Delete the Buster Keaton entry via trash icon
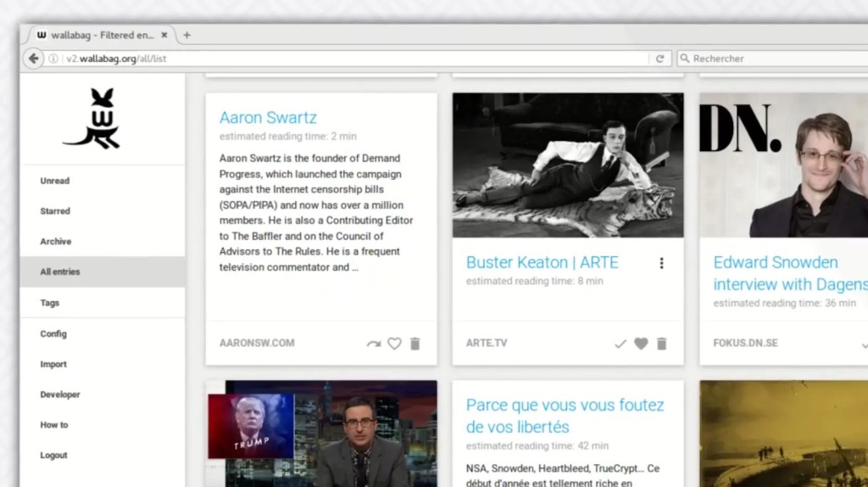Image resolution: width=868 pixels, height=487 pixels. point(662,344)
